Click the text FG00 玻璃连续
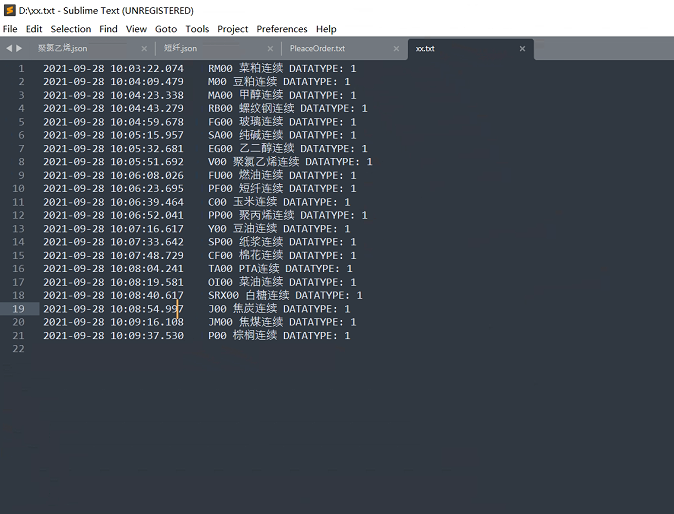 [x=245, y=122]
